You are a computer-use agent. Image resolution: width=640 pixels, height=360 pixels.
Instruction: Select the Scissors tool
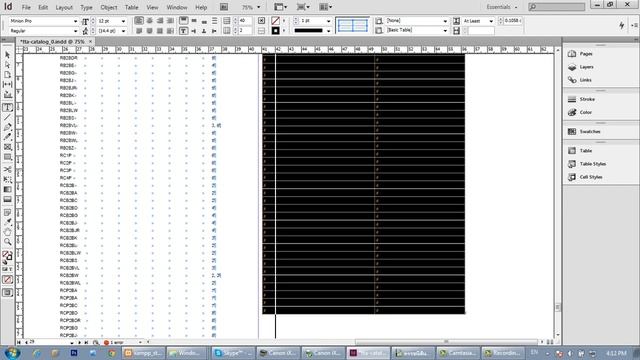click(7, 169)
